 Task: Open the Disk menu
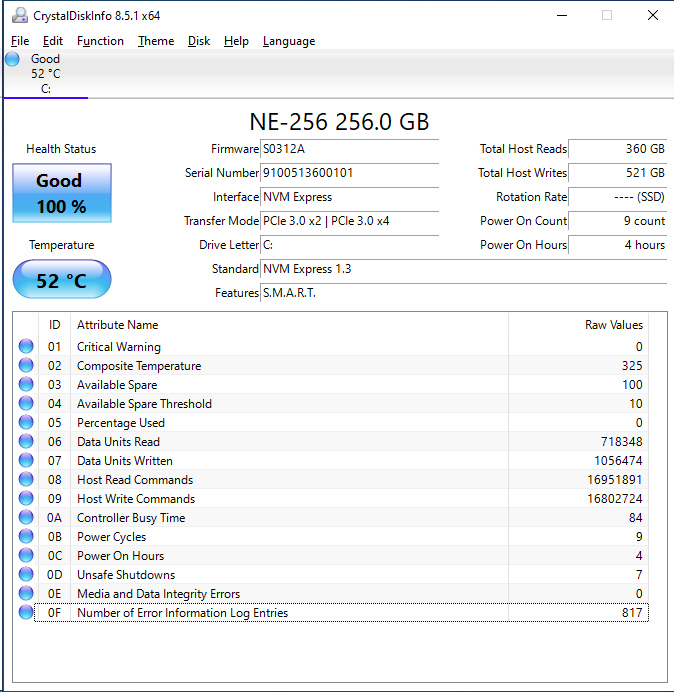(199, 41)
